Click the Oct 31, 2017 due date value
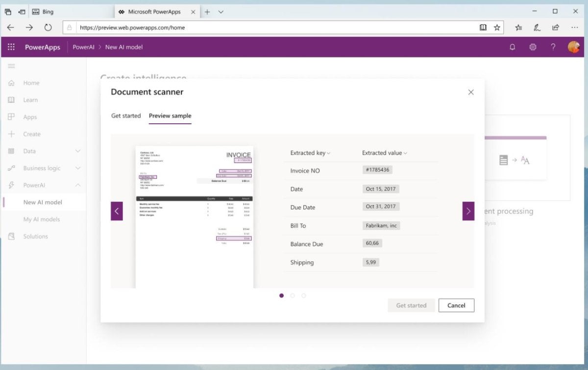This screenshot has width=588, height=370. point(381,207)
